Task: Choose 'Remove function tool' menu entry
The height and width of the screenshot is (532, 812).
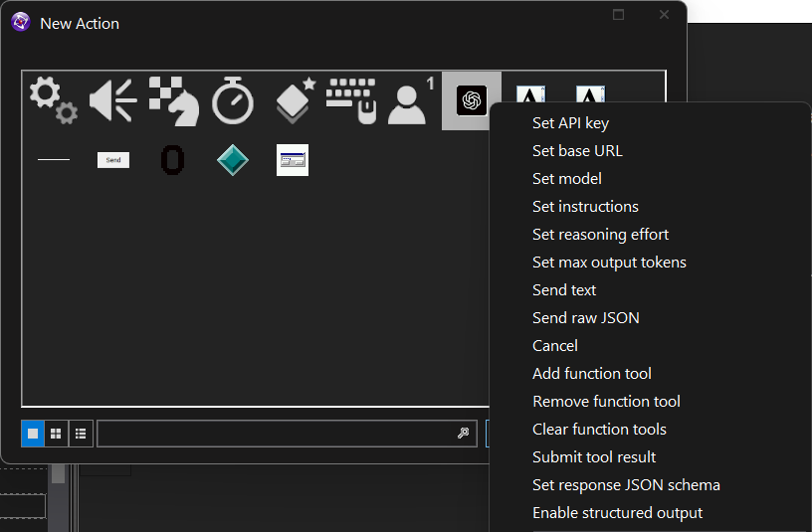Action: click(x=606, y=402)
